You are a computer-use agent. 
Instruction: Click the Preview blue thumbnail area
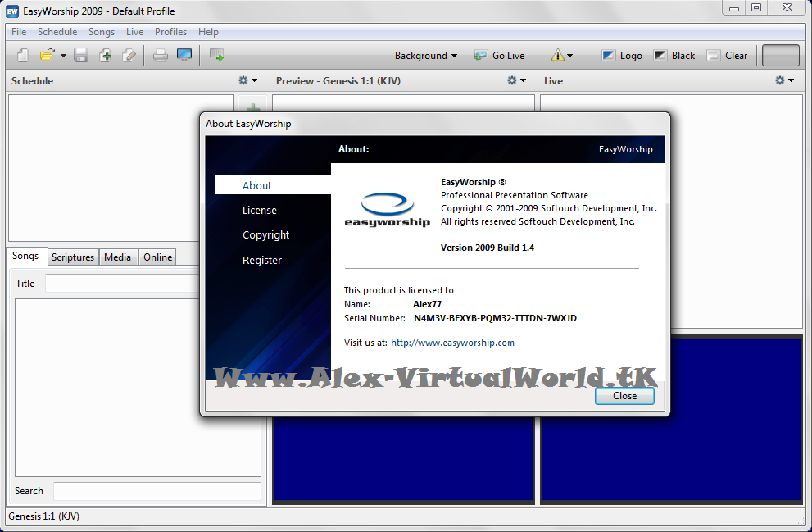[403, 458]
